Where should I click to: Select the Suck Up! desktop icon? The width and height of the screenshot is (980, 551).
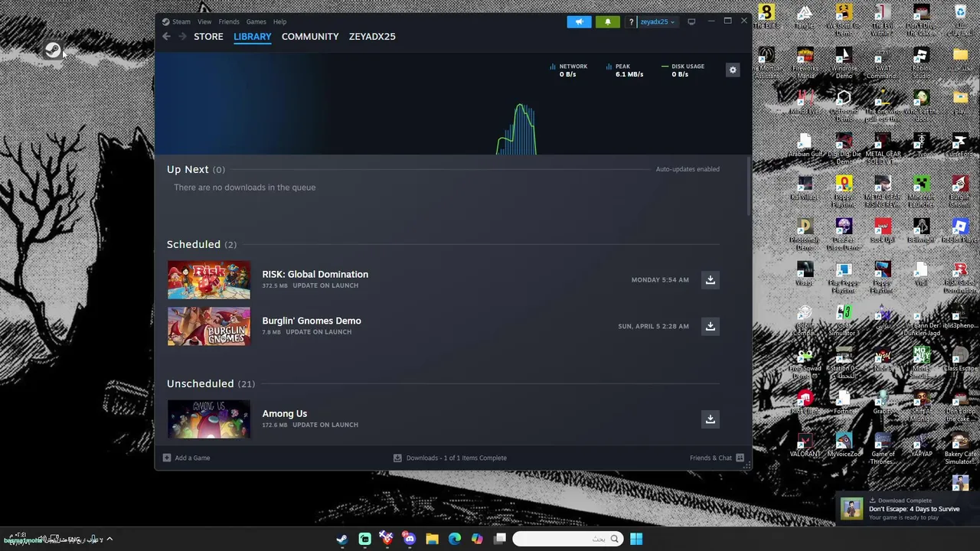click(x=883, y=230)
